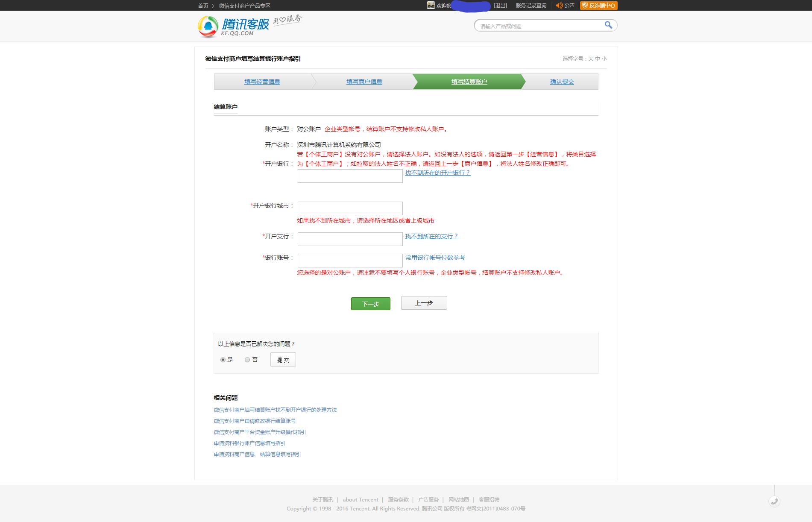Click the search magnifier icon
812x522 pixels.
click(608, 25)
